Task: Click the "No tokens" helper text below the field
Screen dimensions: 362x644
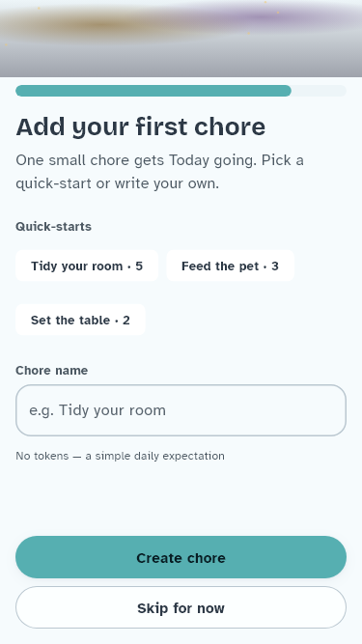Action: pos(120,456)
